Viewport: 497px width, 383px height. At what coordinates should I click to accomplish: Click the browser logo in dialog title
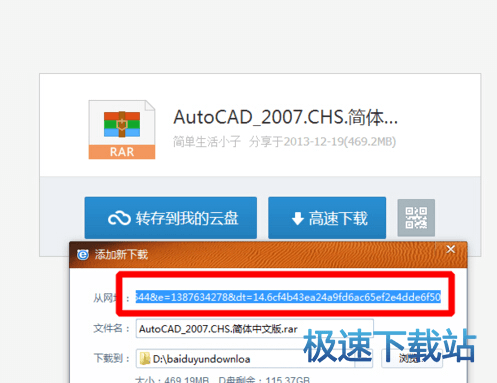click(x=83, y=255)
